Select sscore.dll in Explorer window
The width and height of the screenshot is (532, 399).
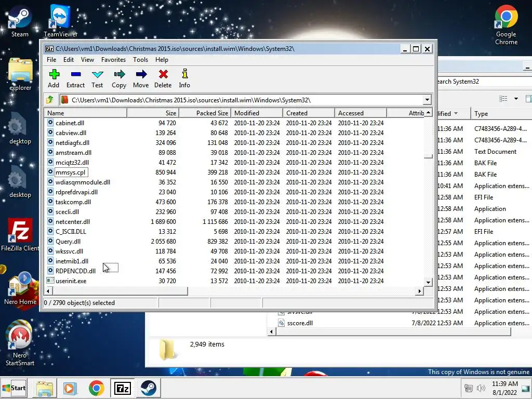300,323
